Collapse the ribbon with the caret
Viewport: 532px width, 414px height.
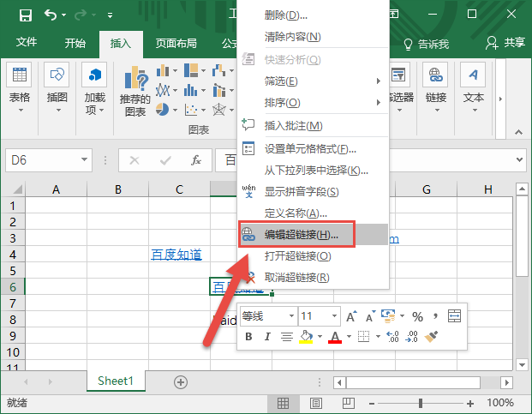click(518, 132)
